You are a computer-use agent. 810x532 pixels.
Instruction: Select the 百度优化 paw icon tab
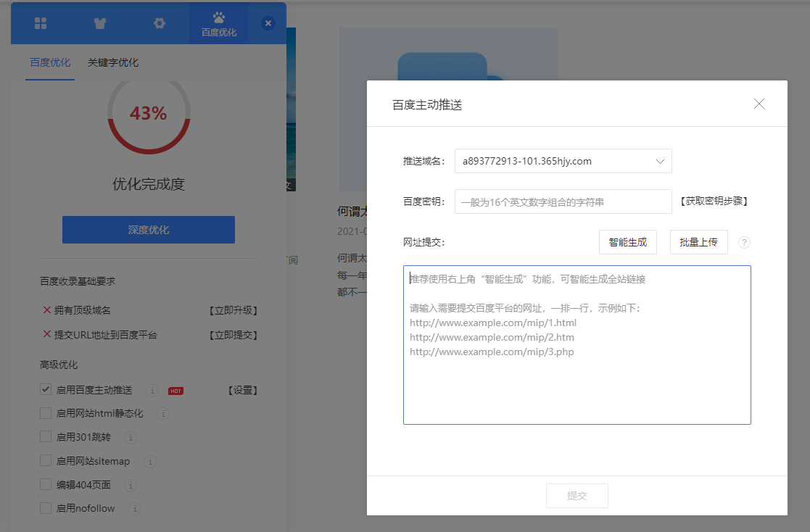(219, 24)
